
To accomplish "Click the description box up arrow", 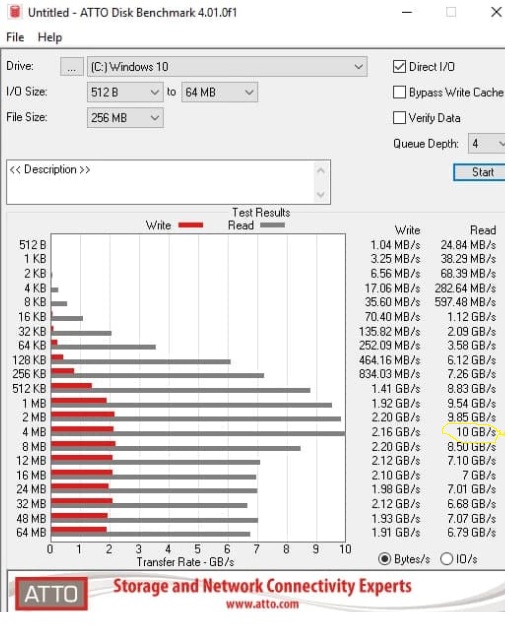I will pos(321,171).
